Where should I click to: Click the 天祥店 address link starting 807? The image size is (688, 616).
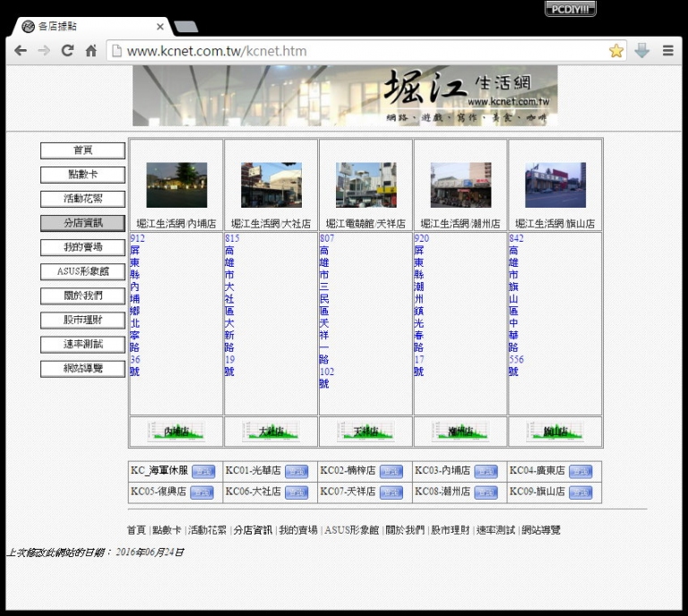pyautogui.click(x=327, y=311)
